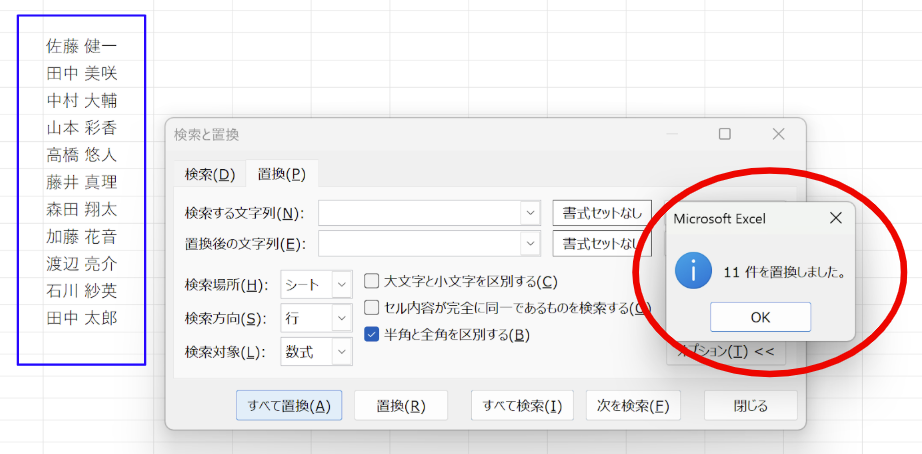Collapse options with オプション(T) << button
The image size is (922, 454).
pyautogui.click(x=726, y=352)
